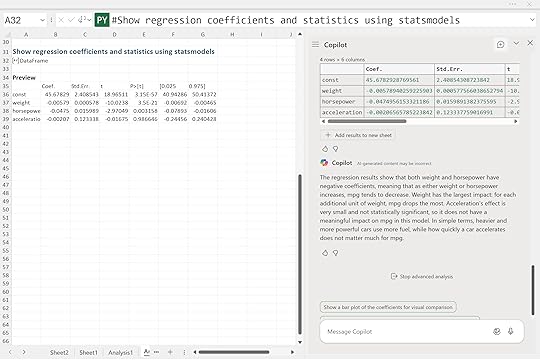Go to the next sheet tab arrow
Viewport: 540px width, 360px height.
(24, 352)
